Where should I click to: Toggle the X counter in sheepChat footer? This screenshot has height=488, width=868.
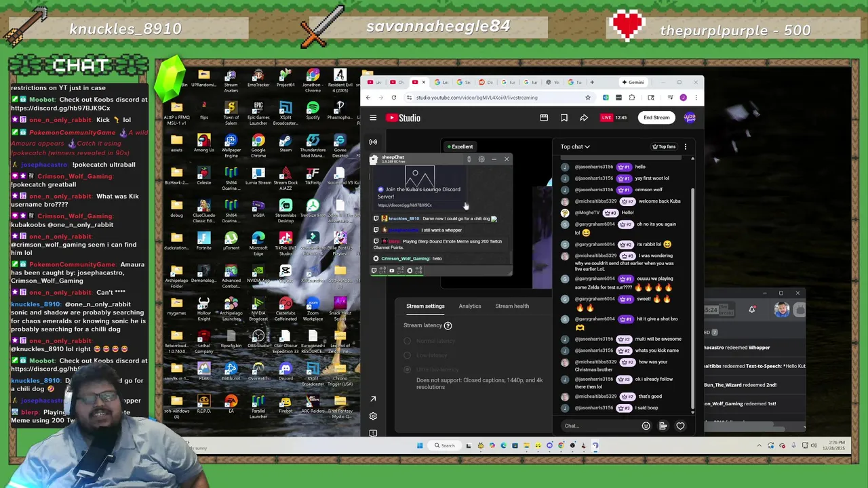click(x=413, y=270)
